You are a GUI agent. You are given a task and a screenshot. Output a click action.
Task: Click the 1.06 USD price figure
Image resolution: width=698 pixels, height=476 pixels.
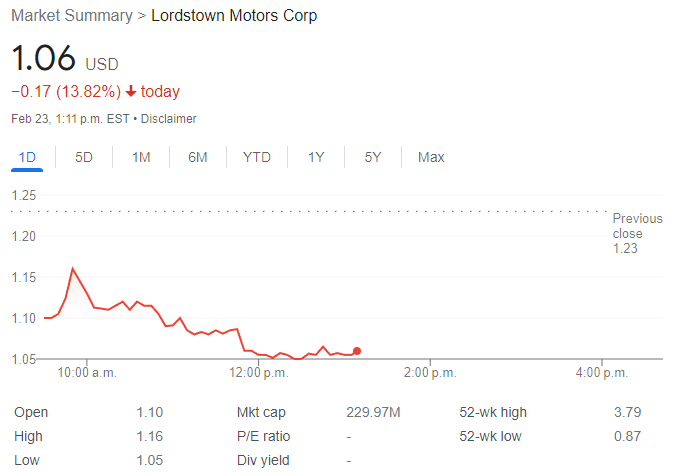pos(44,59)
